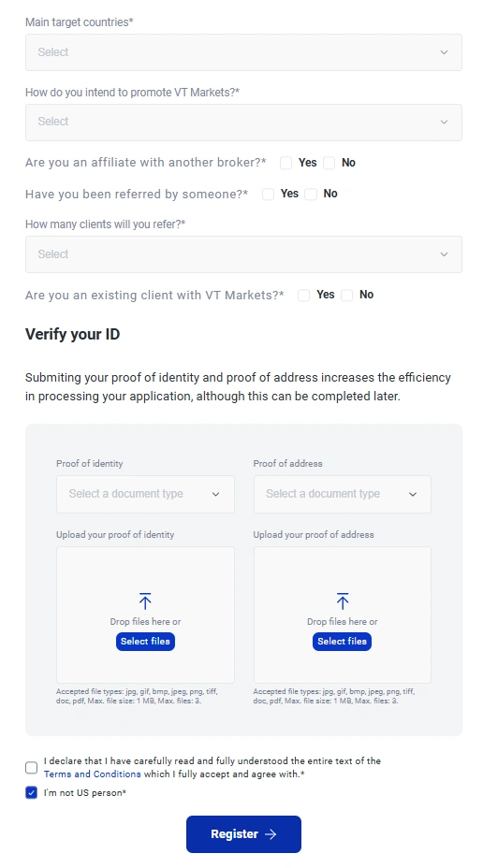Uncheck the I'm not US person checkbox
The height and width of the screenshot is (868, 483).
[x=32, y=793]
